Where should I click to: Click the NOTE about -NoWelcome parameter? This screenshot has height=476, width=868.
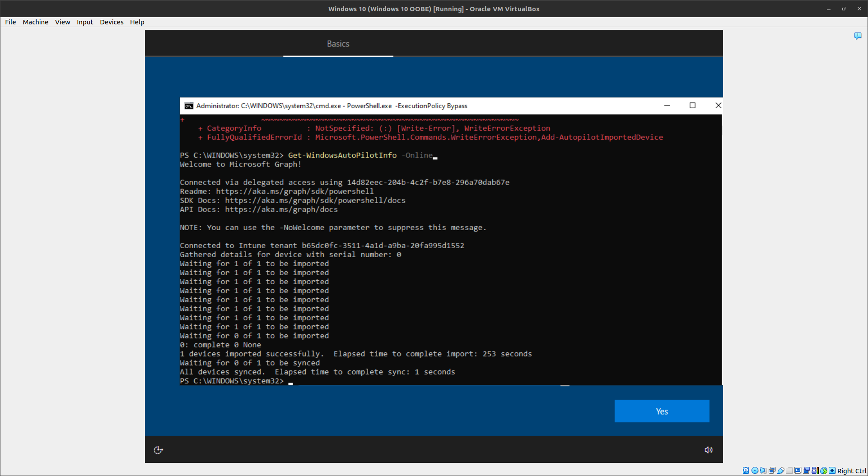click(x=333, y=227)
